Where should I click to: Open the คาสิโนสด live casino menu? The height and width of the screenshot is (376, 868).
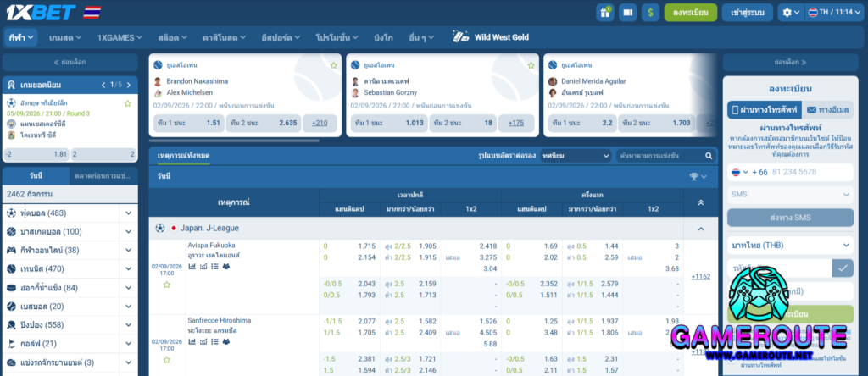(224, 37)
